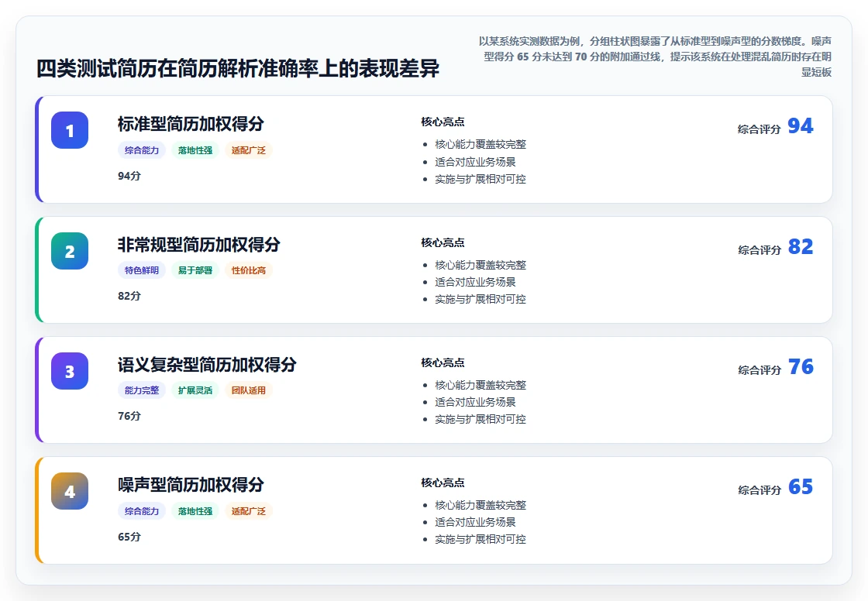Image resolution: width=868 pixels, height=601 pixels.
Task: Click 适合对应业务场景 bullet in 非常规型 card
Action: (x=476, y=282)
